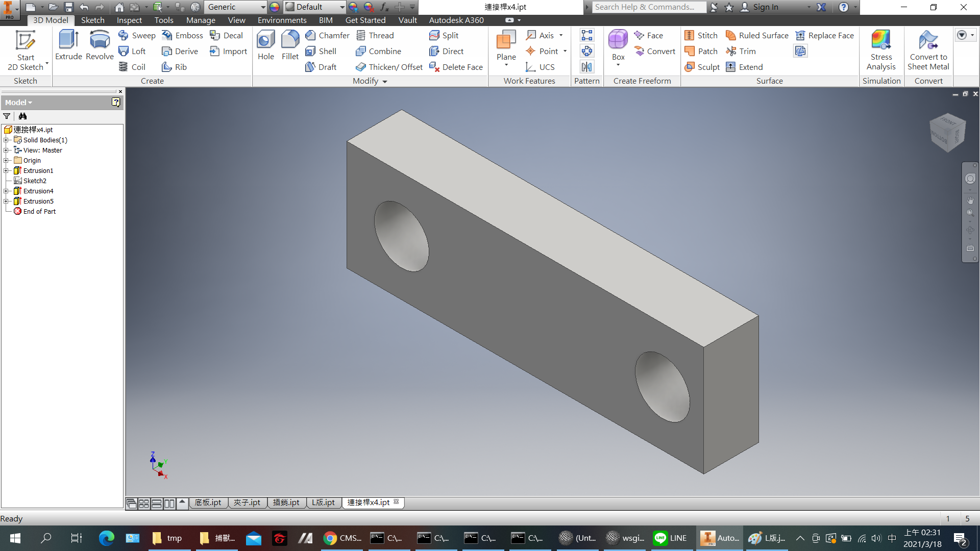Click the Search Help & Commands field
The width and height of the screenshot is (980, 551).
click(649, 7)
